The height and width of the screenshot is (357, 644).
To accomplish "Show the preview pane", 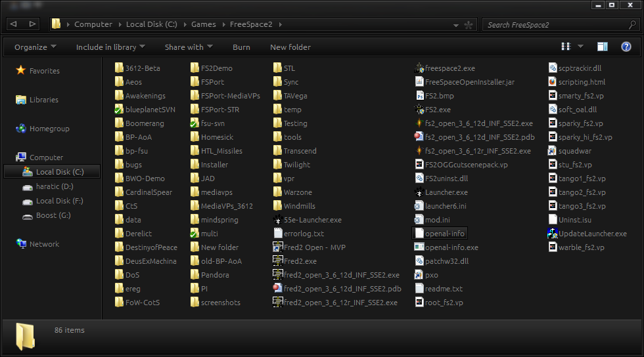I will [603, 47].
